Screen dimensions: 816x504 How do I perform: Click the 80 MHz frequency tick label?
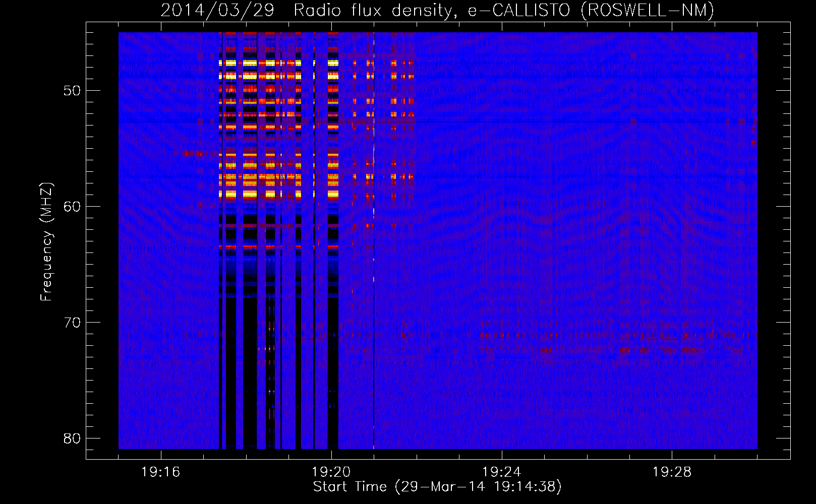(x=72, y=438)
